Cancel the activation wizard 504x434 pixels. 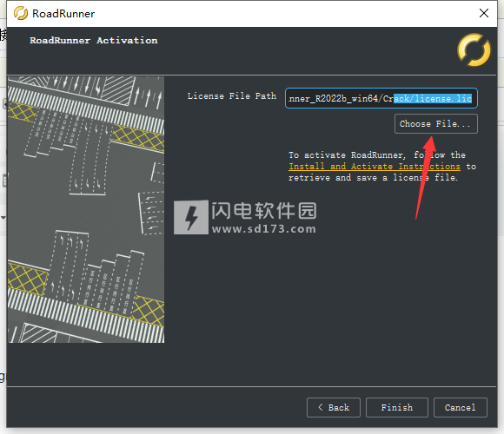pos(461,408)
